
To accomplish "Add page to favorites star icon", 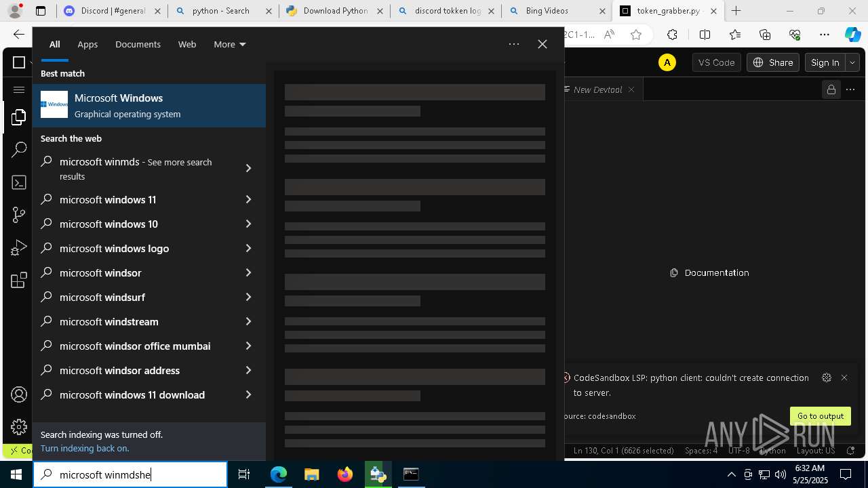I will pyautogui.click(x=636, y=35).
